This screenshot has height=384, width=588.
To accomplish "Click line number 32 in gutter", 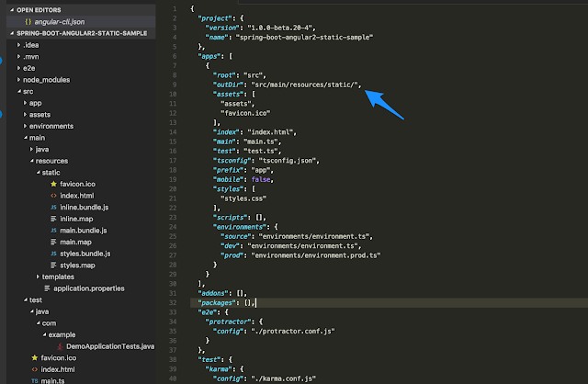I will [x=173, y=302].
